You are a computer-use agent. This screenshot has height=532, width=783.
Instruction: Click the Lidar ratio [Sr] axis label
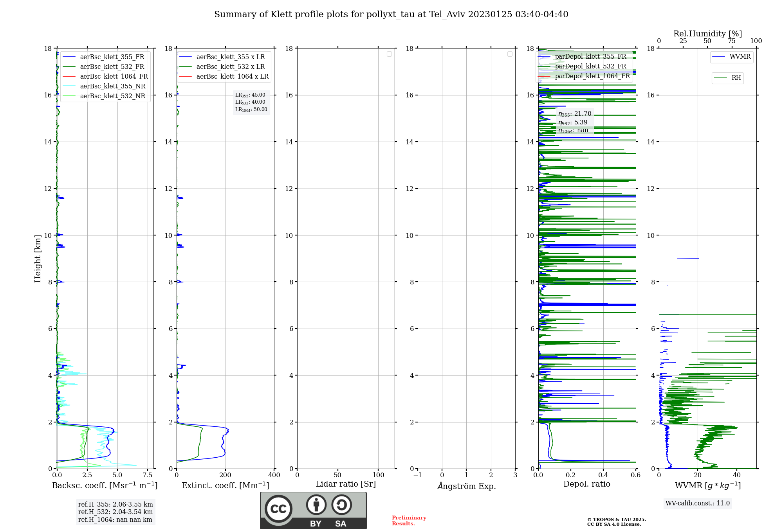click(346, 484)
